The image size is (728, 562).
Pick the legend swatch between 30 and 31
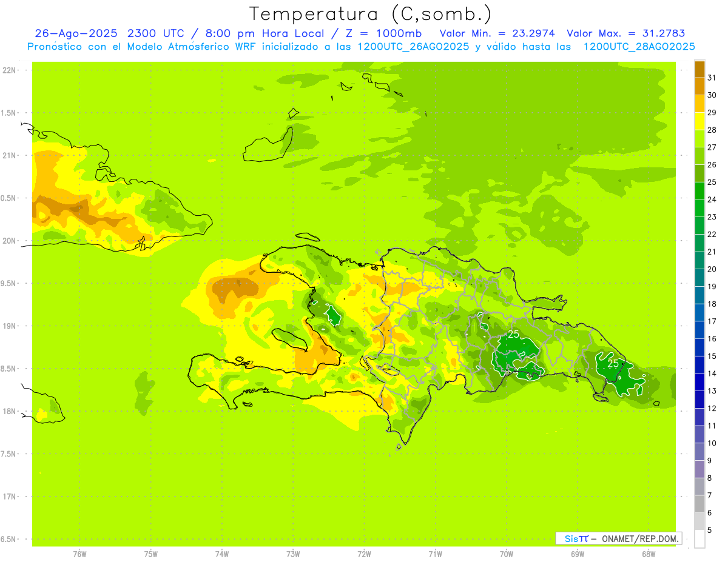tap(699, 86)
